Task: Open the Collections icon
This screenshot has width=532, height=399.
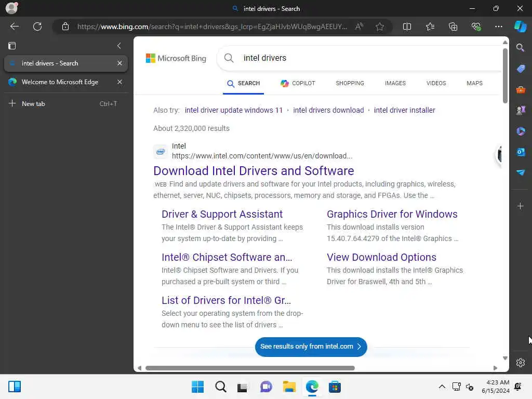Action: click(453, 26)
